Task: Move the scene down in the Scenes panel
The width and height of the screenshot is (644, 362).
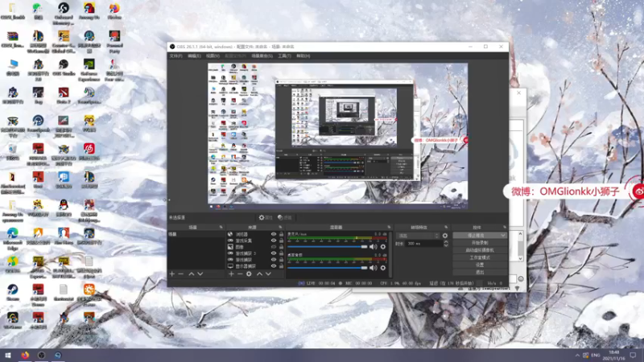Action: click(x=200, y=274)
